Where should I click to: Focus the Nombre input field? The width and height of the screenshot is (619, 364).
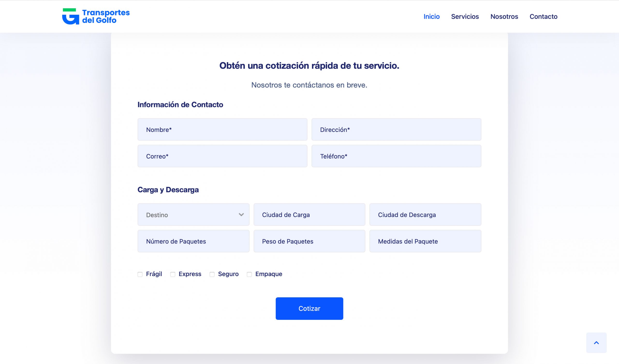[x=222, y=130]
